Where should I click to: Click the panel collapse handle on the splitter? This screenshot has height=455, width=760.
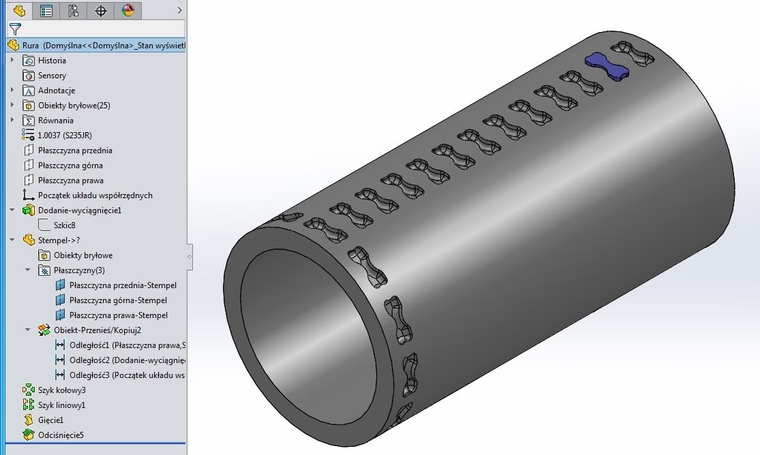click(x=190, y=257)
